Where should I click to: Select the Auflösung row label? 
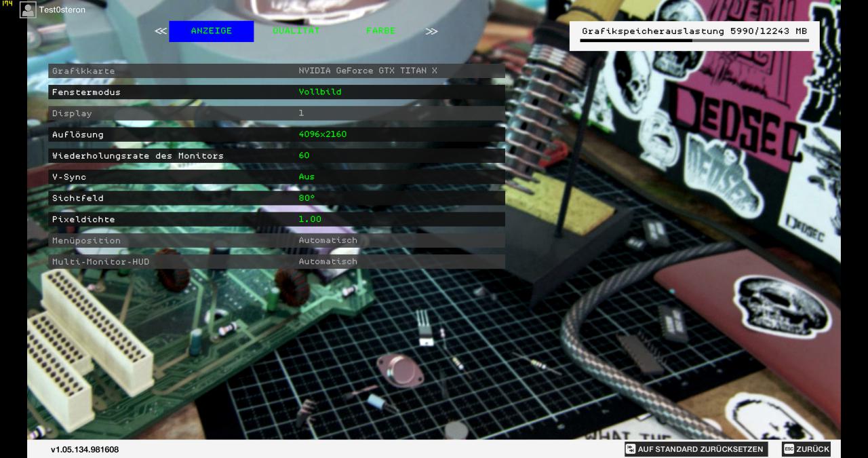[78, 134]
